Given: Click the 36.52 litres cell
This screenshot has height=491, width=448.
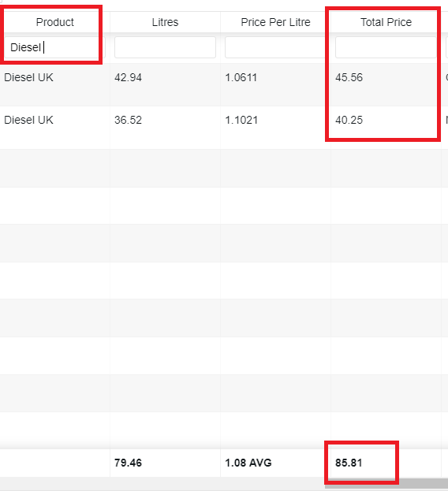Looking at the screenshot, I should click(128, 120).
